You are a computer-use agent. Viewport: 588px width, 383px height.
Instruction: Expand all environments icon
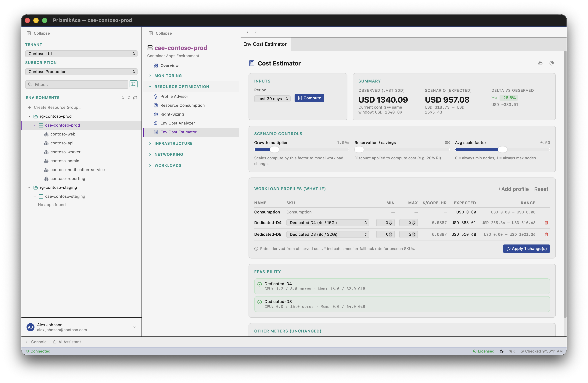123,98
